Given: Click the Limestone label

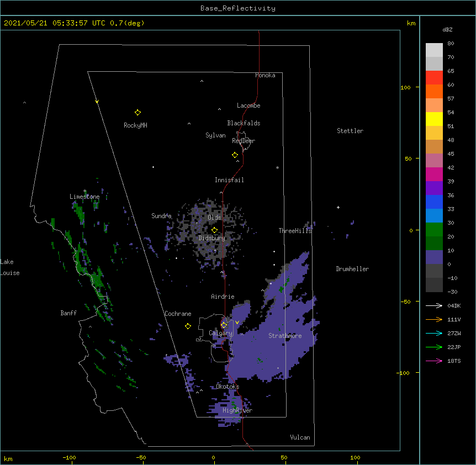Looking at the screenshot, I should coord(84,197).
